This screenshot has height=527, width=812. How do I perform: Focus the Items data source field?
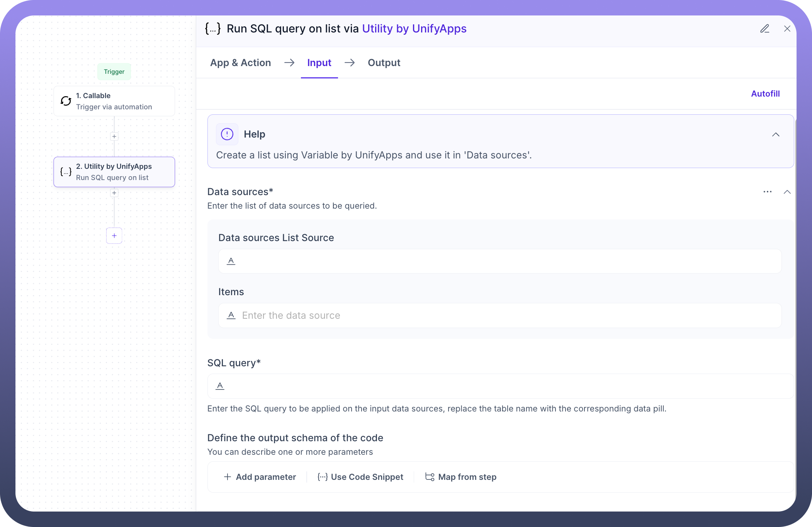point(500,315)
